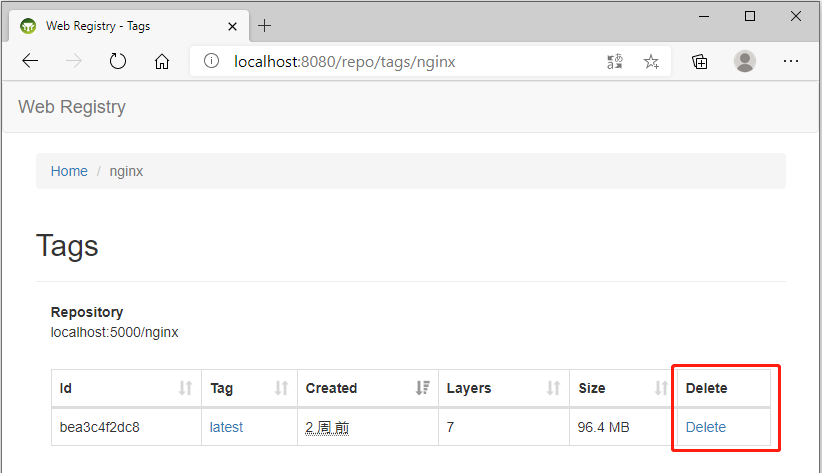Screen dimensions: 822x473
Task: Click the repository path localhost:5000/nginx
Action: 114,332
